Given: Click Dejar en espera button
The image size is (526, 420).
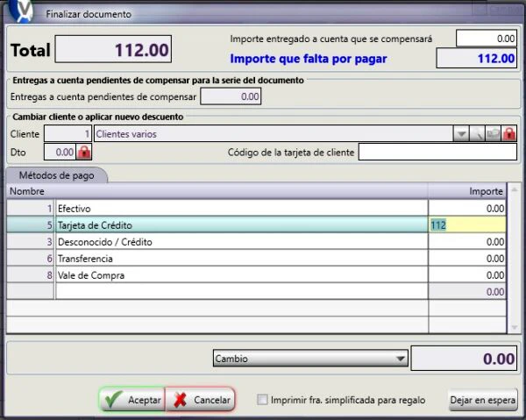Looking at the screenshot, I should point(483,400).
